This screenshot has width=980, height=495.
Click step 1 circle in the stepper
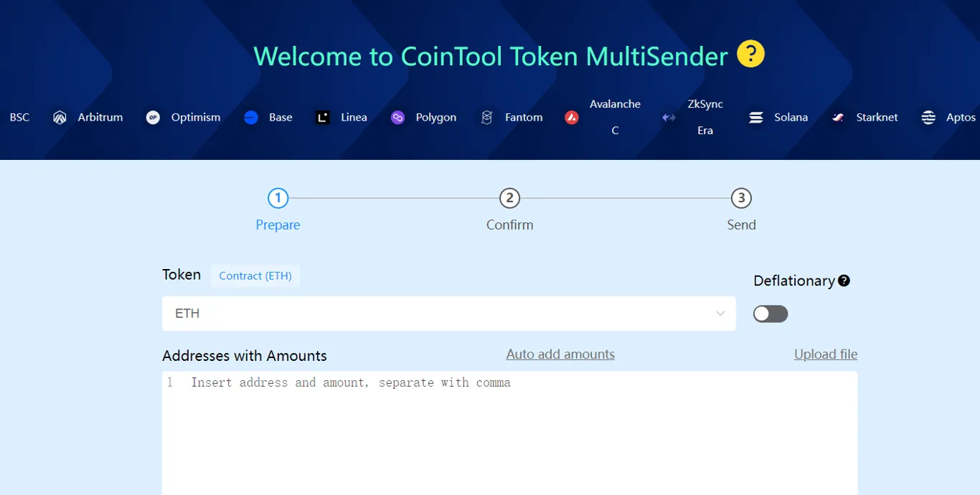click(x=278, y=198)
